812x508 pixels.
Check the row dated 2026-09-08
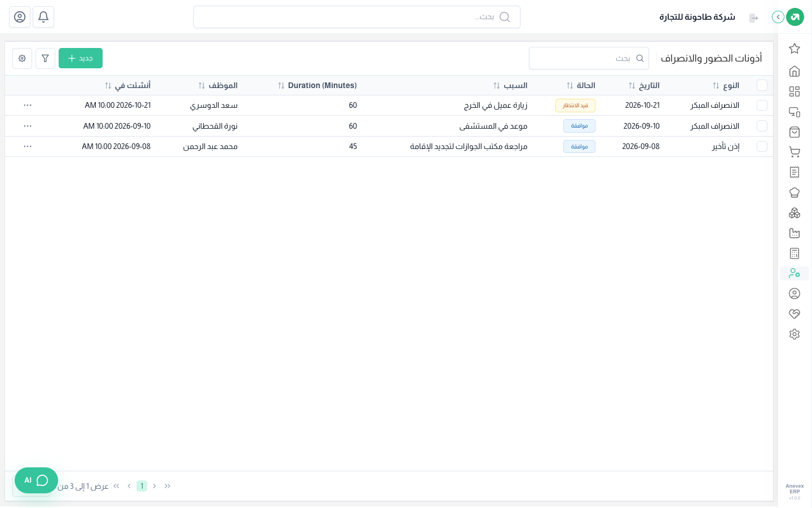(762, 146)
